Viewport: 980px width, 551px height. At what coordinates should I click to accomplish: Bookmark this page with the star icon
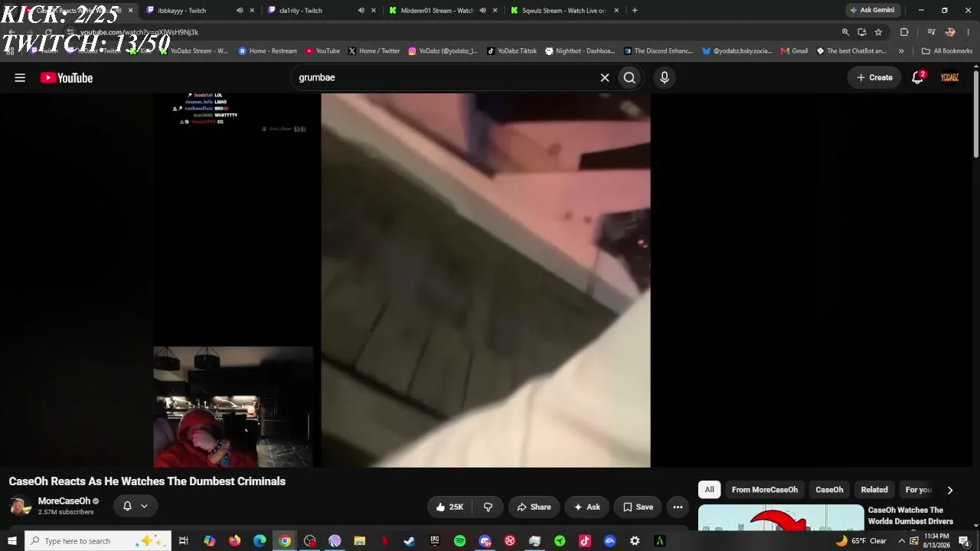point(878,32)
